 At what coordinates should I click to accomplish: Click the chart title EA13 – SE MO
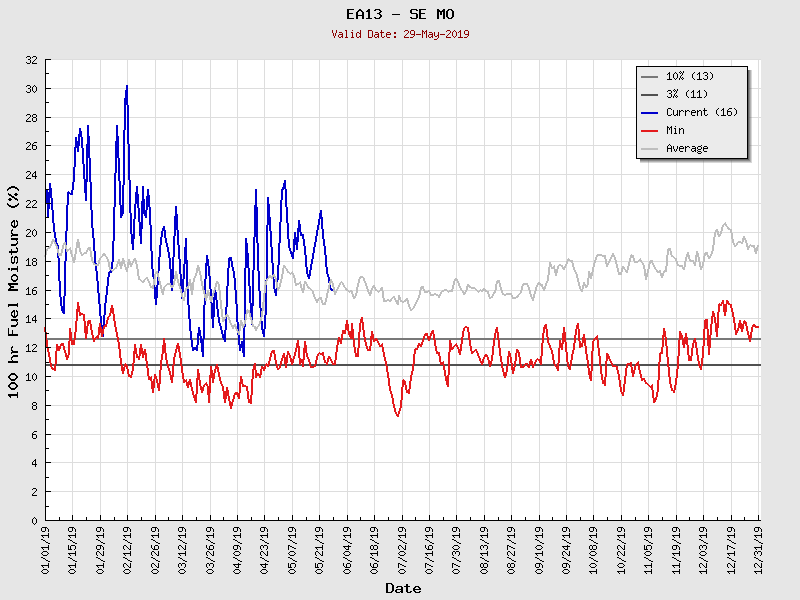[x=400, y=14]
